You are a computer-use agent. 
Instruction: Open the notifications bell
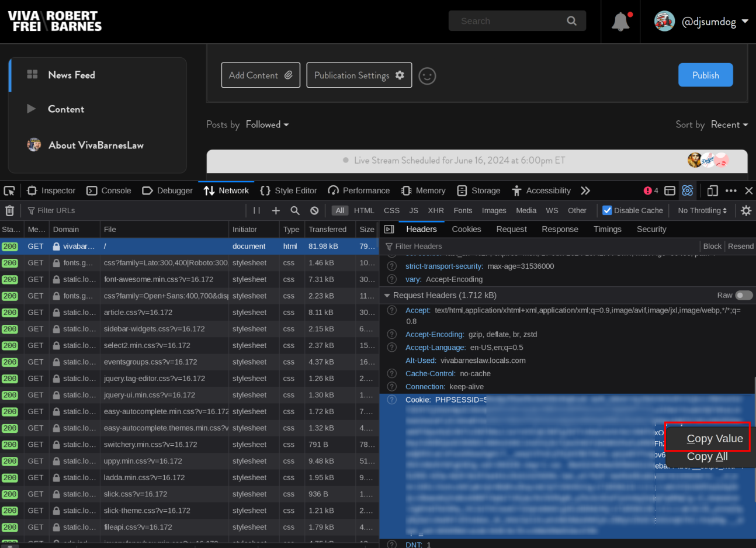click(x=620, y=22)
